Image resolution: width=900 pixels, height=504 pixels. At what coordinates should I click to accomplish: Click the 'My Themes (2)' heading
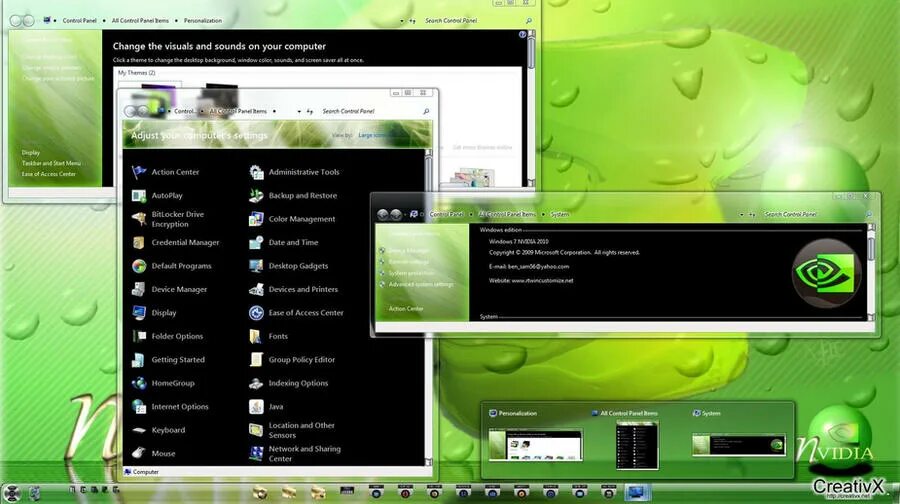137,73
